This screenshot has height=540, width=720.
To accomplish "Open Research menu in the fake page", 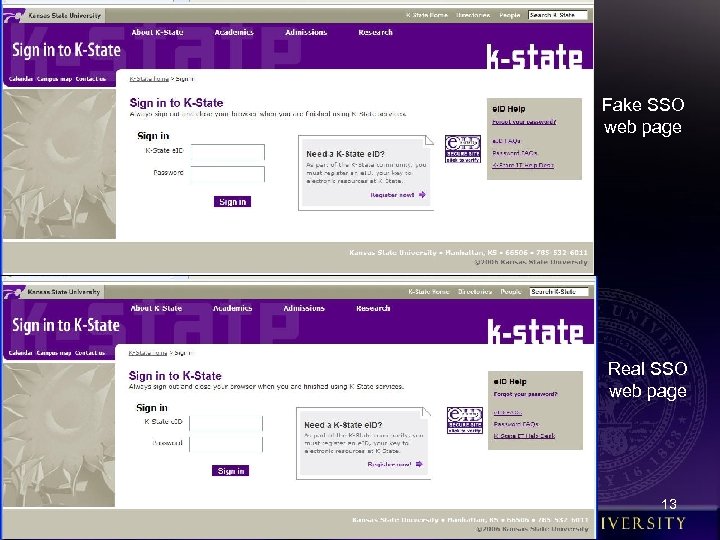I will pyautogui.click(x=375, y=32).
